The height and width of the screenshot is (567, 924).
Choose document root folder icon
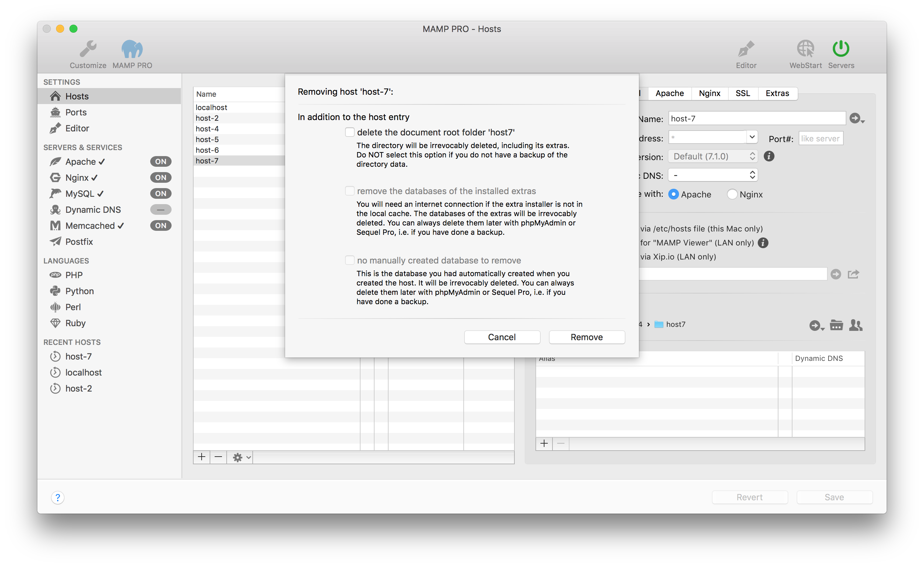click(x=836, y=325)
